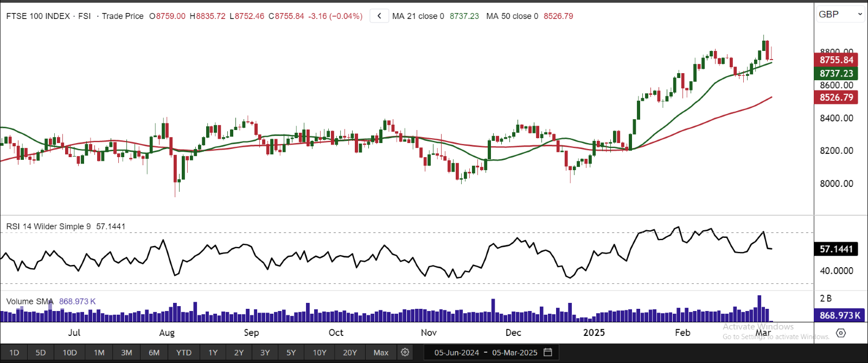Click Trade Price label in header
This screenshot has width=868, height=363.
123,16
